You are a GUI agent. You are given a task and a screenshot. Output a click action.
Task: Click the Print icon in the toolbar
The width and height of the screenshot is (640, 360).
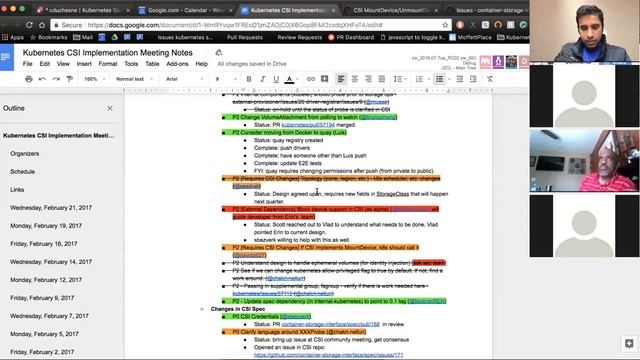[29, 79]
